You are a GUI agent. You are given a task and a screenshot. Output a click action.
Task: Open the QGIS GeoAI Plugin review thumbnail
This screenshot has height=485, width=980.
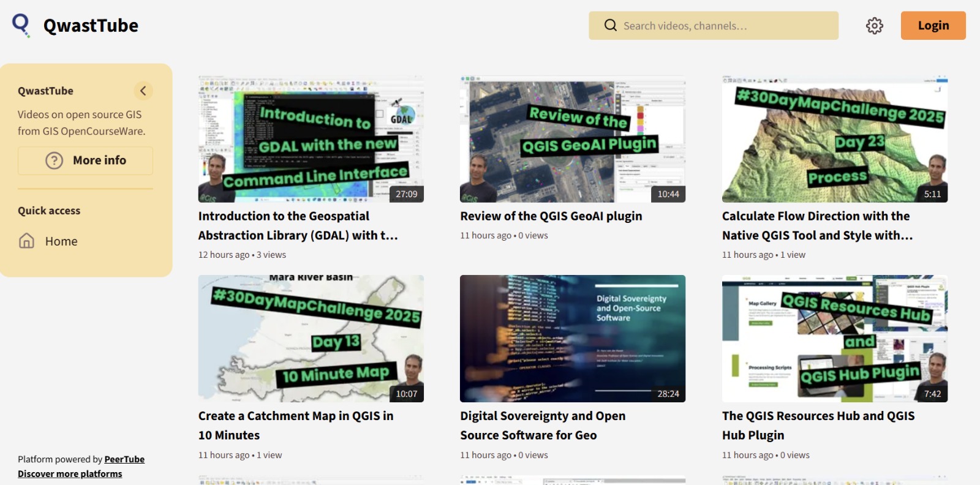(572, 139)
